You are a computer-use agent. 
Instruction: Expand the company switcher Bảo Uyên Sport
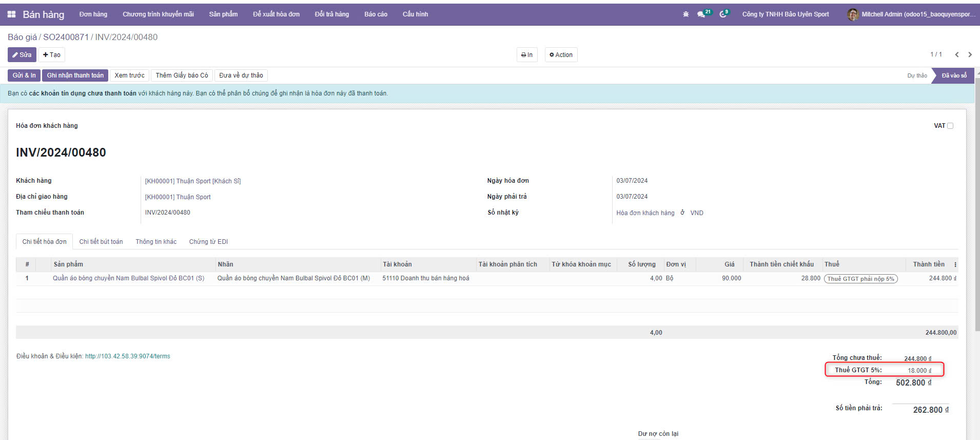[x=785, y=14]
